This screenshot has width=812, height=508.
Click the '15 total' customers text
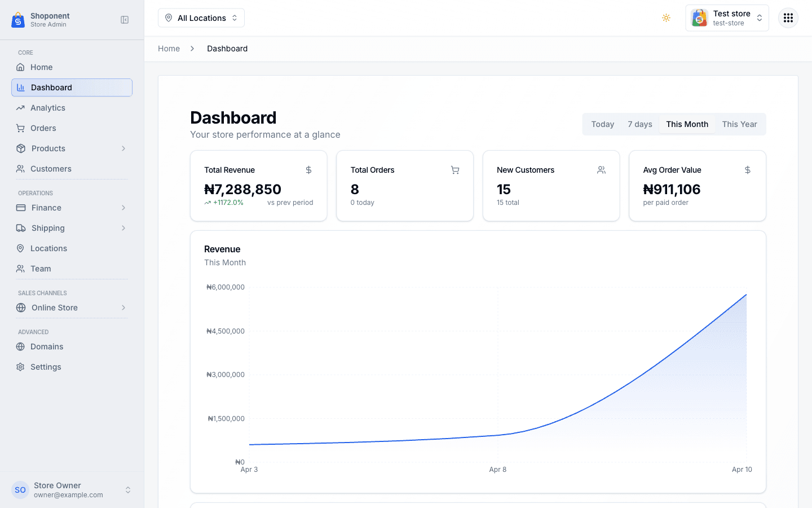(x=508, y=203)
